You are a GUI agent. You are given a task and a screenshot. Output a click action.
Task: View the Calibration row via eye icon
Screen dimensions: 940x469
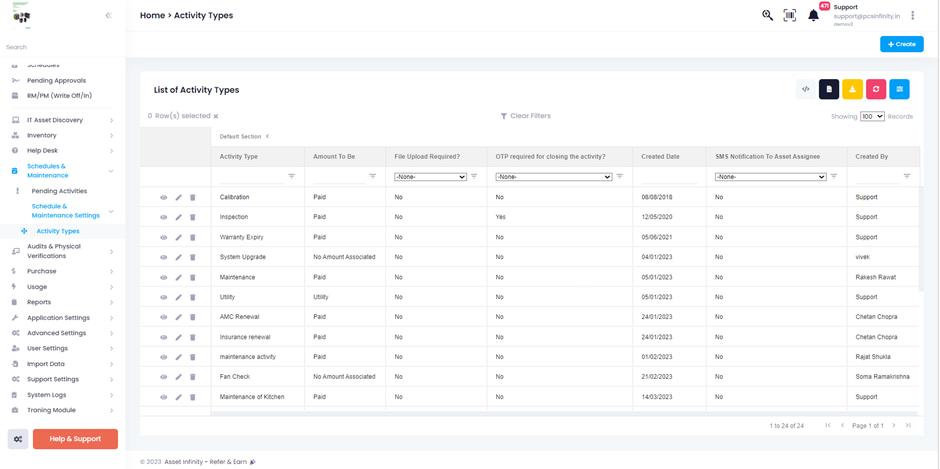(164, 197)
